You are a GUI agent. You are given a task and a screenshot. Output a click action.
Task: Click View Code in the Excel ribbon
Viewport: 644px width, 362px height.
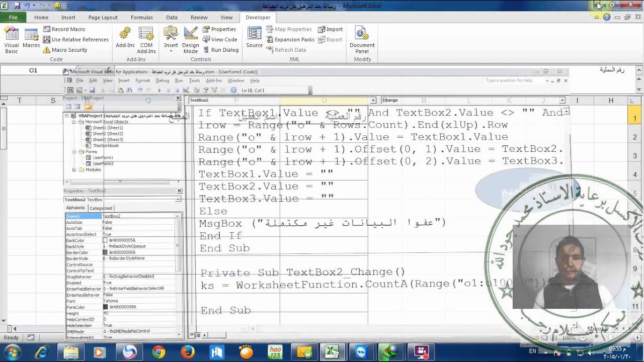[x=220, y=39]
